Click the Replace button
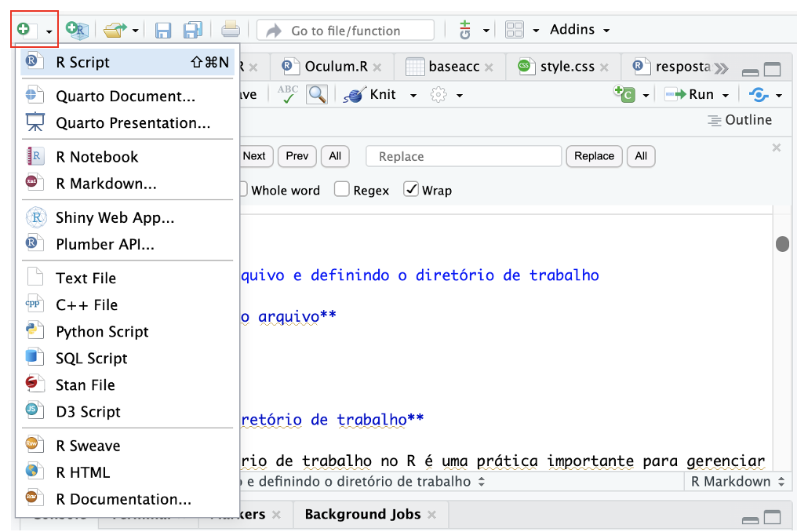The height and width of the screenshot is (532, 797). 594,156
